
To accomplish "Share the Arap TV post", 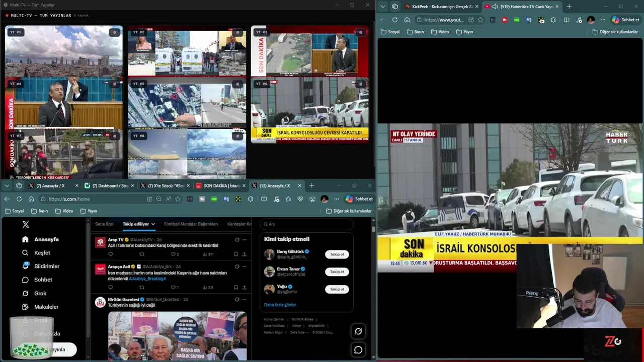I will pos(245,254).
